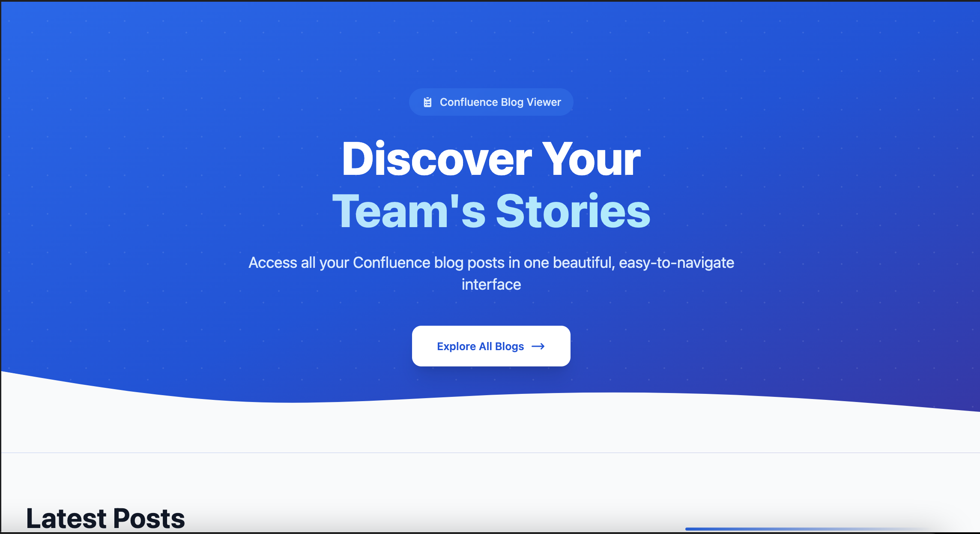Click the light blue word Team's

tap(409, 211)
